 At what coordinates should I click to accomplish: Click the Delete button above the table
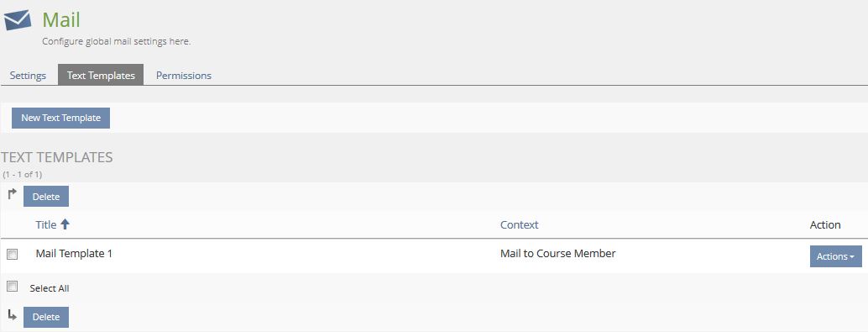[x=46, y=197]
